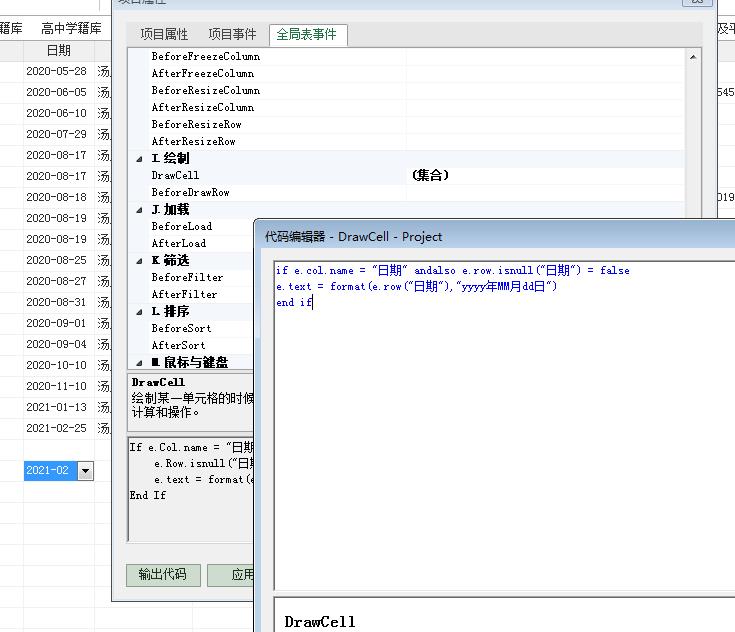Image resolution: width=735 pixels, height=632 pixels.
Task: Select the BeforeFilter event entry
Action: tap(187, 277)
